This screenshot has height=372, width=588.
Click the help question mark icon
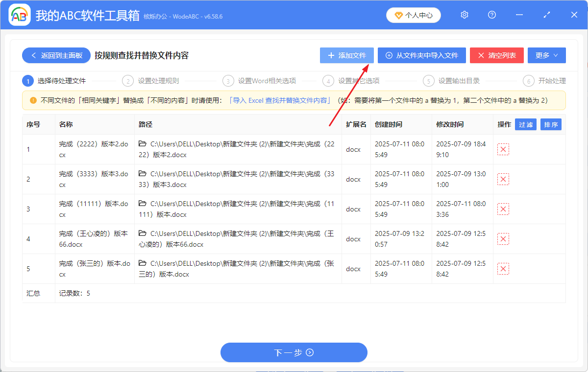pos(491,15)
